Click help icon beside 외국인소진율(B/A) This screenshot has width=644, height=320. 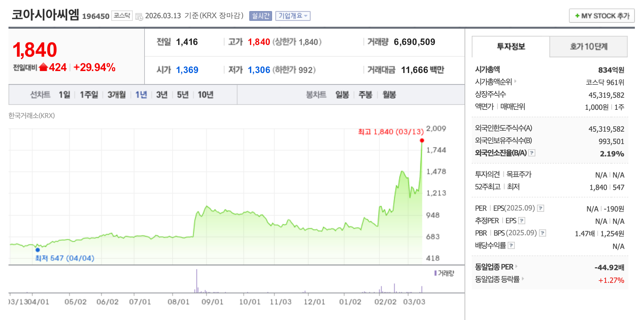pos(532,153)
